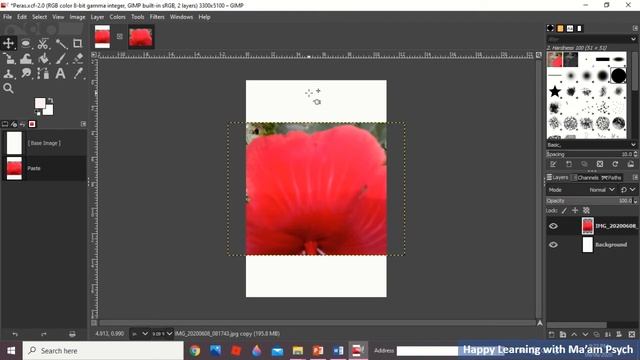This screenshot has height=360, width=640.
Task: Select the star brush
Action: point(555,91)
